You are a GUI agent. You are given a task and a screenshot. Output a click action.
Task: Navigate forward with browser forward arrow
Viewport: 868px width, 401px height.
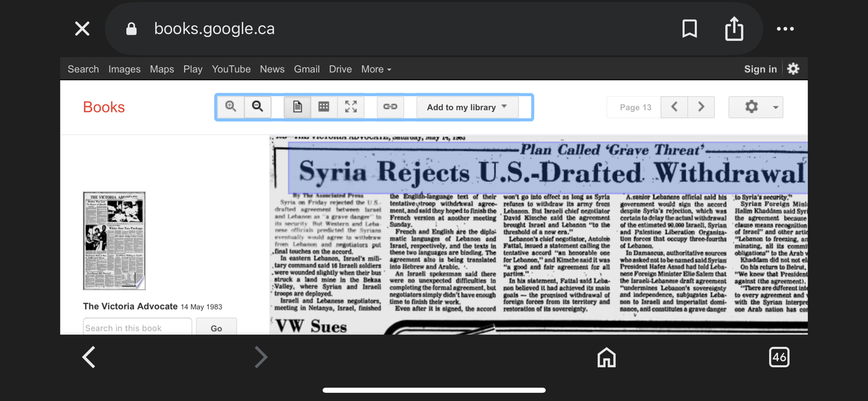260,357
